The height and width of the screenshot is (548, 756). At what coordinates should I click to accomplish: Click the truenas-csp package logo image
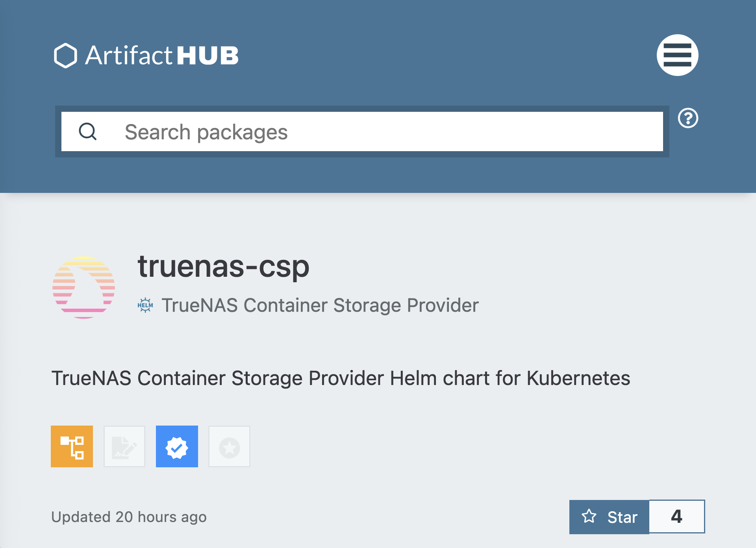83,287
